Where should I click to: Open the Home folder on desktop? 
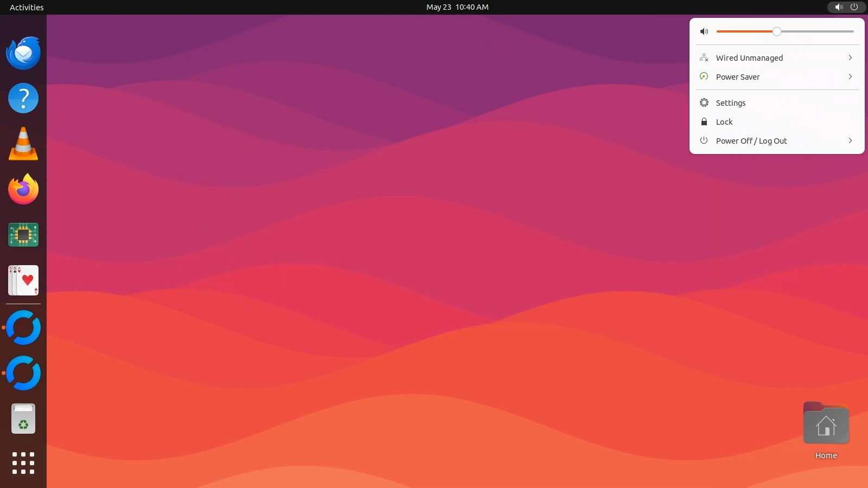826,426
